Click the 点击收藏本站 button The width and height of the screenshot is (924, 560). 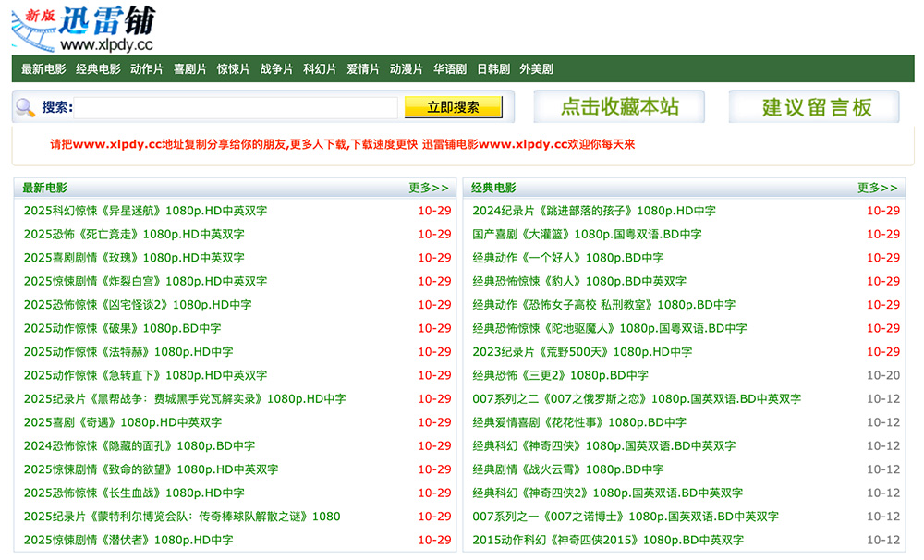pos(618,106)
